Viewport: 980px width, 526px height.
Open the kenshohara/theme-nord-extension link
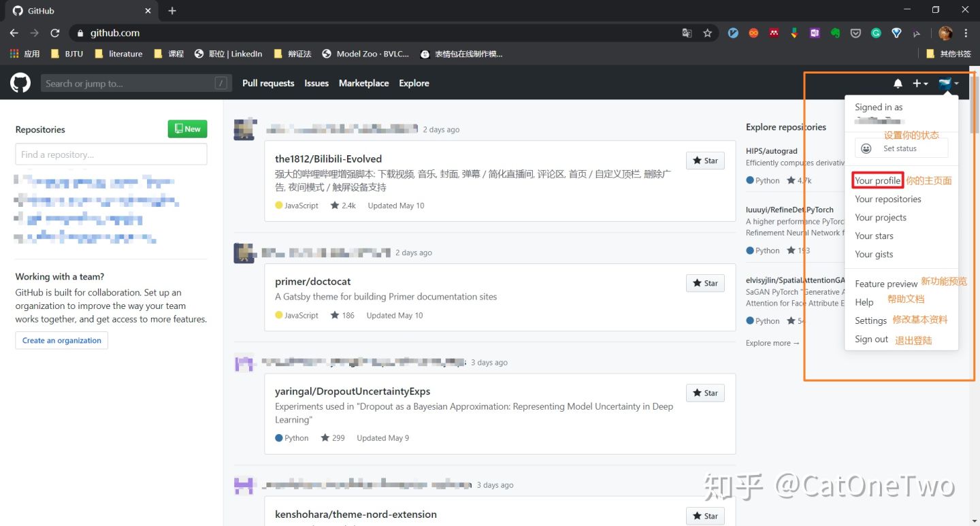pyautogui.click(x=356, y=514)
